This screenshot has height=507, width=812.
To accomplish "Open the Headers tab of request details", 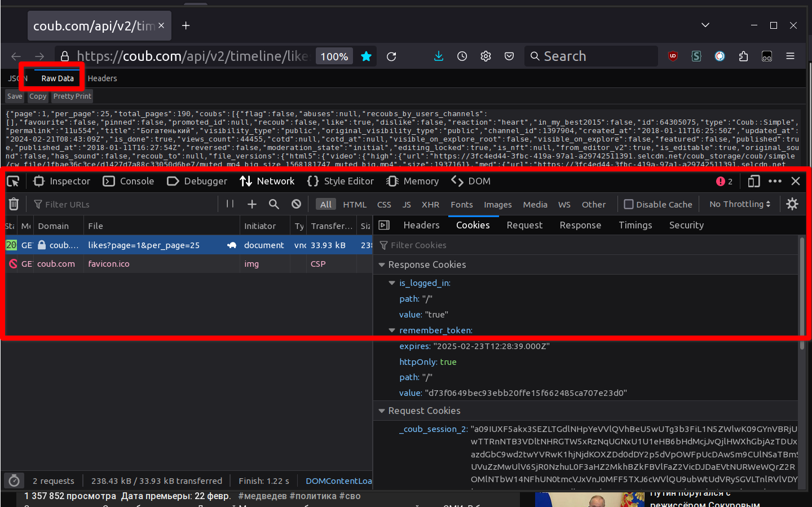I will 421,225.
